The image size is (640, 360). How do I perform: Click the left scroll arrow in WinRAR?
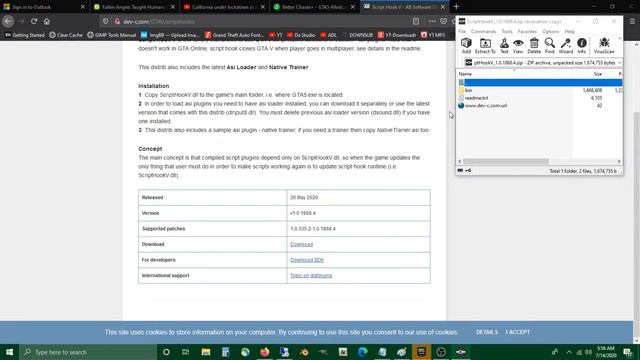(460, 162)
